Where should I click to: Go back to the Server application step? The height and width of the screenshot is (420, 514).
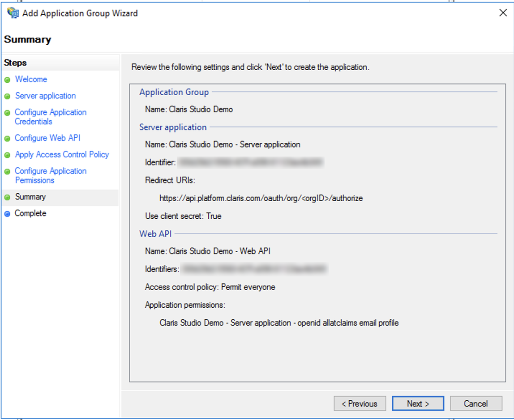[45, 96]
